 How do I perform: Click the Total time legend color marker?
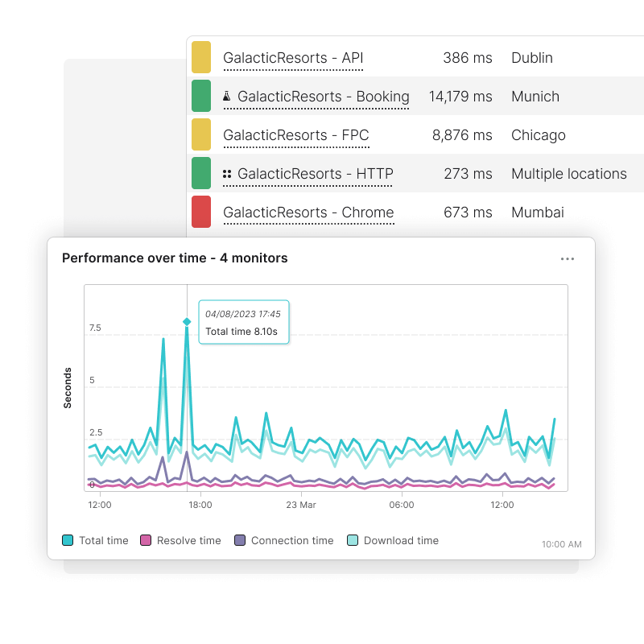pos(68,540)
